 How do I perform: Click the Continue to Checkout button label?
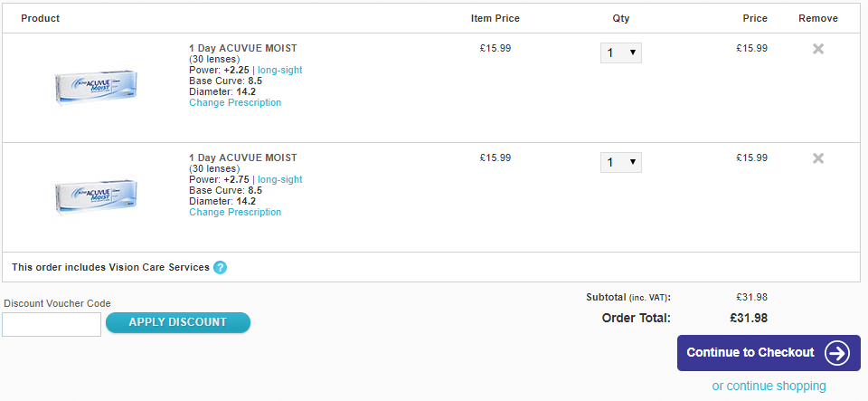coord(750,352)
